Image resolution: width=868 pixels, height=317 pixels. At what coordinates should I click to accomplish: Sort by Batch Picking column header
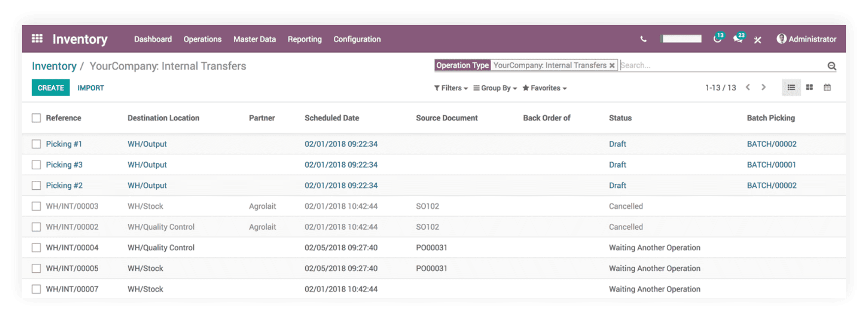(x=771, y=118)
